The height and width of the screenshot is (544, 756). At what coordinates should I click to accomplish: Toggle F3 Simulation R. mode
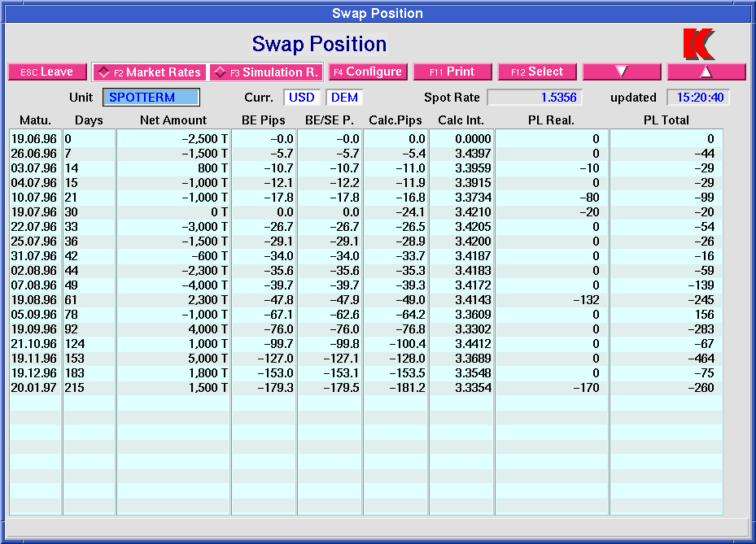coord(266,72)
